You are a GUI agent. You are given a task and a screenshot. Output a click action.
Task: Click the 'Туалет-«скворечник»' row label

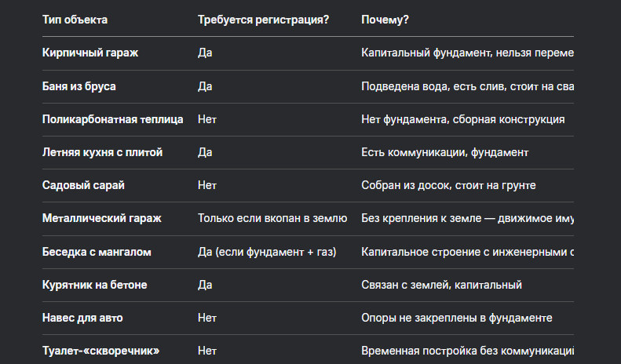(100, 351)
